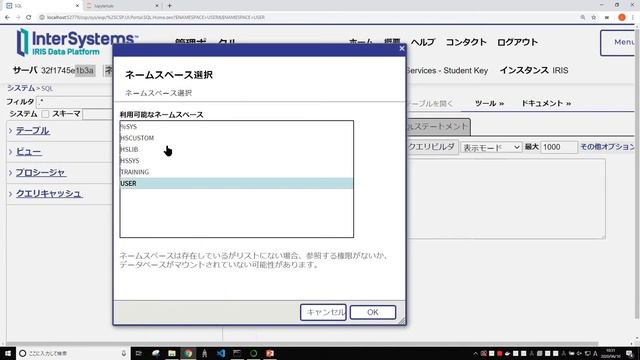Click the taskbar microphone icon

(124, 353)
